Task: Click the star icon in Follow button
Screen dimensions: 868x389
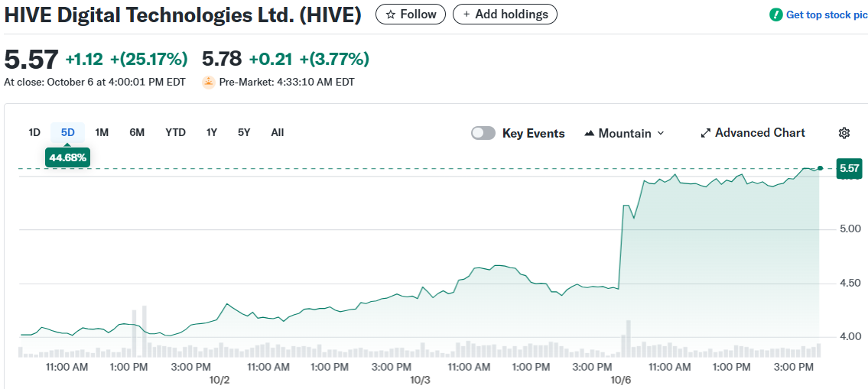Action: [x=391, y=15]
